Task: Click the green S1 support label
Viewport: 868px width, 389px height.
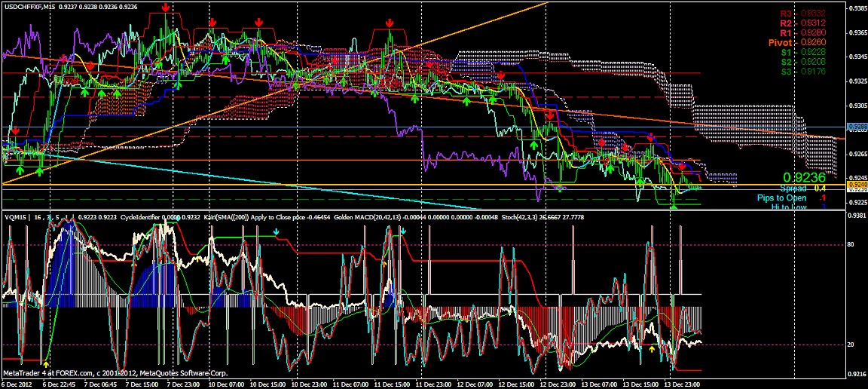Action: (786, 53)
